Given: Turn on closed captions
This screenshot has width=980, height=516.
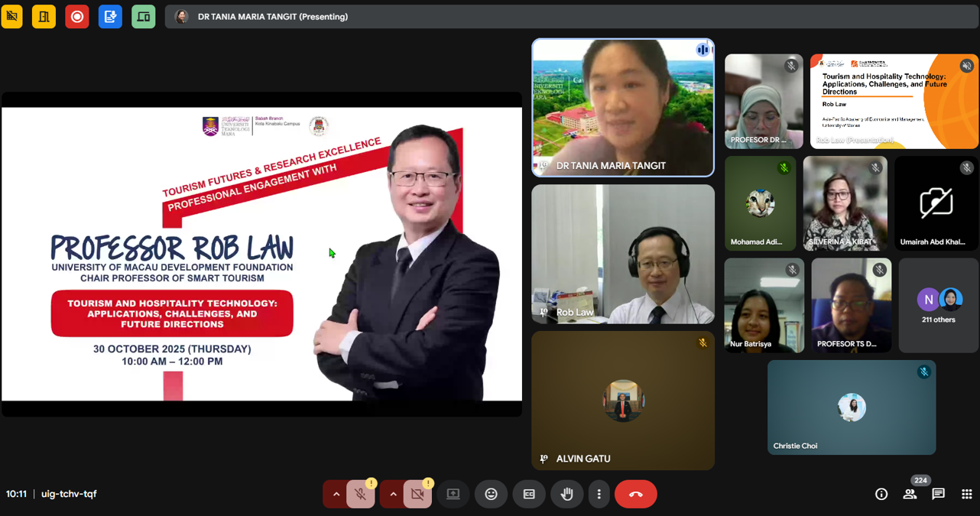Looking at the screenshot, I should click(529, 495).
